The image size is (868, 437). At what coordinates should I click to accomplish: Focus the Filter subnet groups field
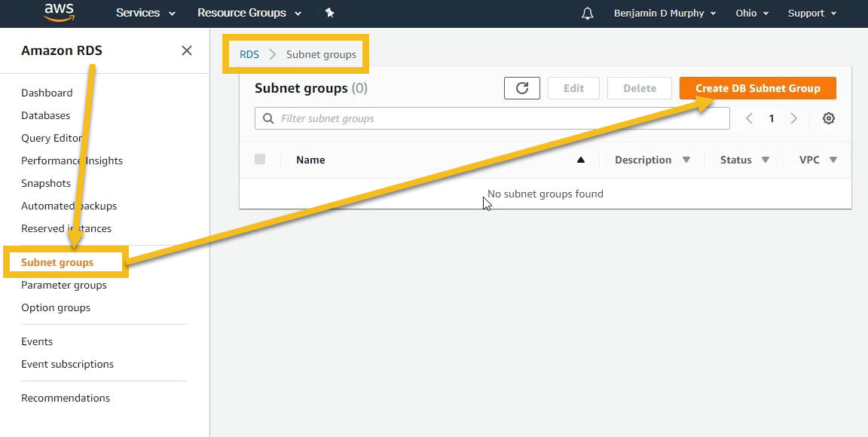coord(492,118)
